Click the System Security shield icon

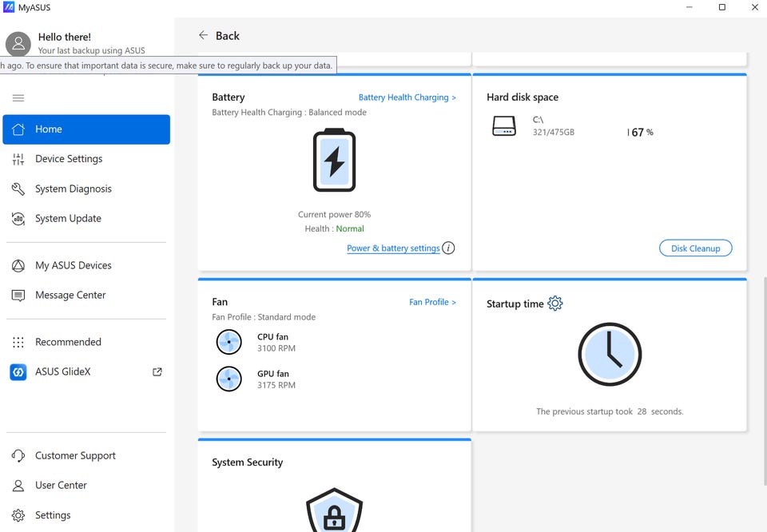335,510
